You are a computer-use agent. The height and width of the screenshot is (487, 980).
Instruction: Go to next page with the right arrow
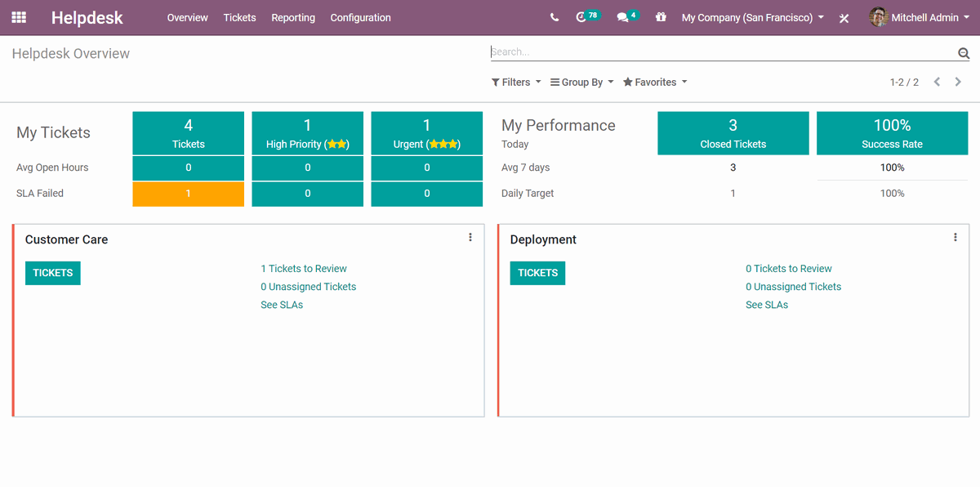957,82
